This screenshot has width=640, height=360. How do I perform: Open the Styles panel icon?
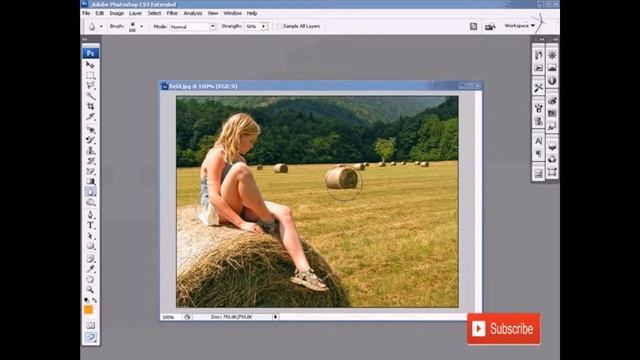click(552, 126)
